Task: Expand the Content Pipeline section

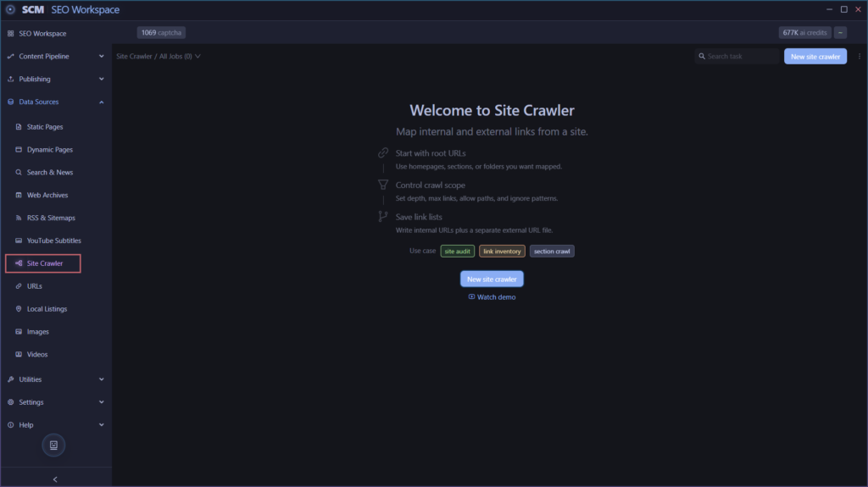Action: [x=55, y=56]
